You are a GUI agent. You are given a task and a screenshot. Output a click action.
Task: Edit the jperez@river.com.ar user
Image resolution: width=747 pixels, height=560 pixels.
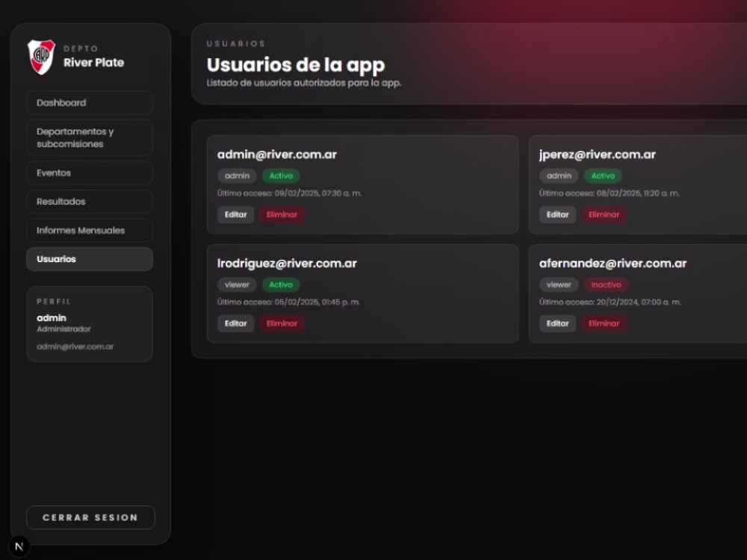pos(557,215)
